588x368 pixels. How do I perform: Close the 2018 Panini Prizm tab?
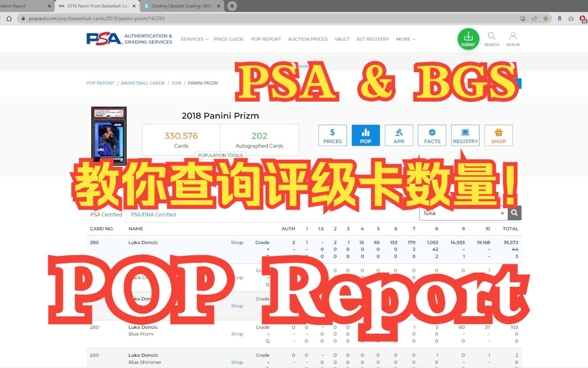134,6
